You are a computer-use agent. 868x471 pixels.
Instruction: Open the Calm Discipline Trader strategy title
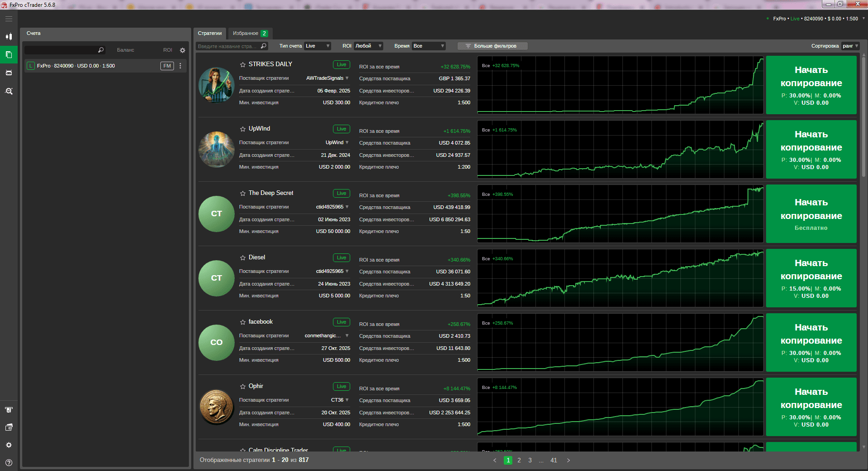[278, 450]
